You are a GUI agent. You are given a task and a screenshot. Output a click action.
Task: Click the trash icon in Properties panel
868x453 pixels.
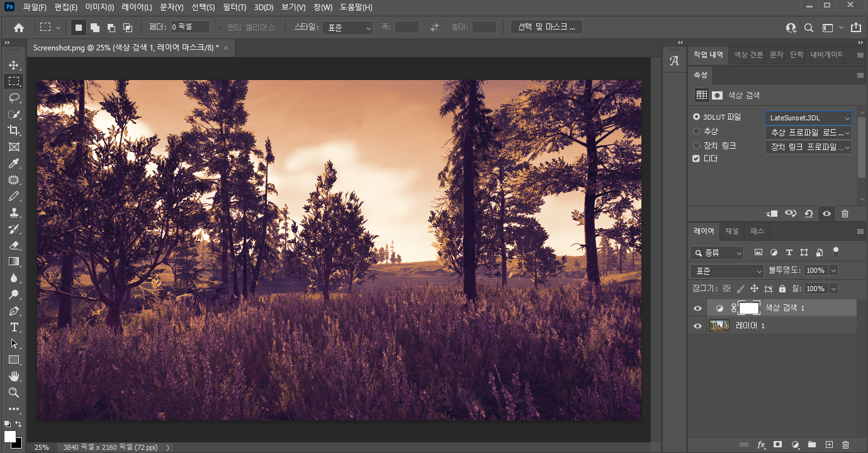(x=845, y=214)
